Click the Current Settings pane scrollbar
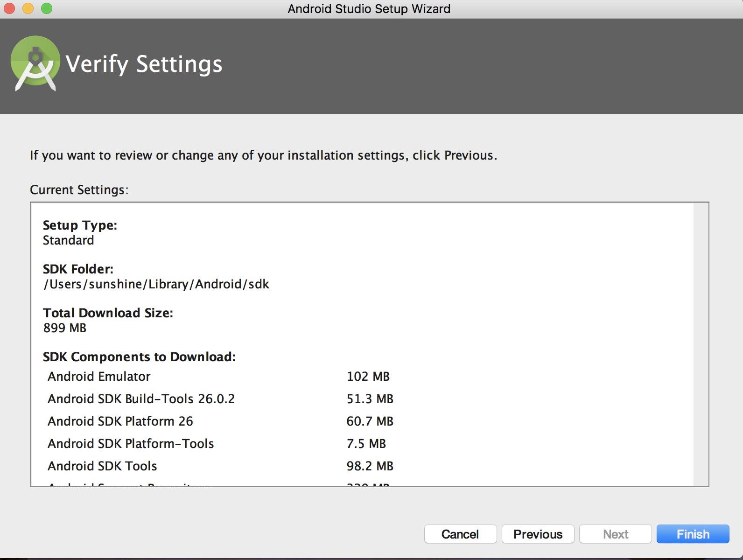743x560 pixels. 701,344
